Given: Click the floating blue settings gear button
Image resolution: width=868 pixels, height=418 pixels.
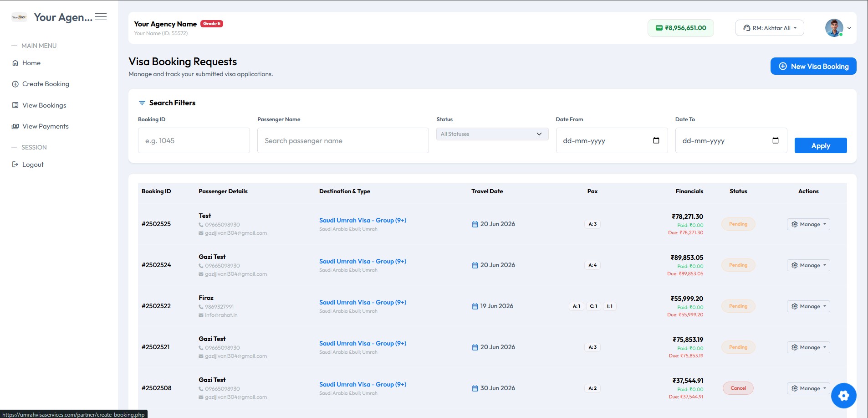Looking at the screenshot, I should tap(843, 396).
